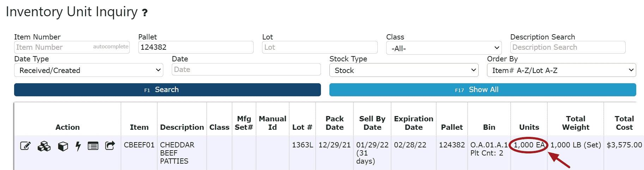Click the Date input field

(246, 69)
